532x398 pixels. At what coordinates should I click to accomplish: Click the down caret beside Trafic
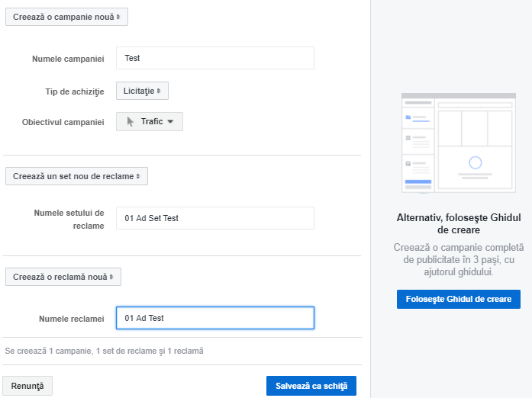tap(171, 122)
